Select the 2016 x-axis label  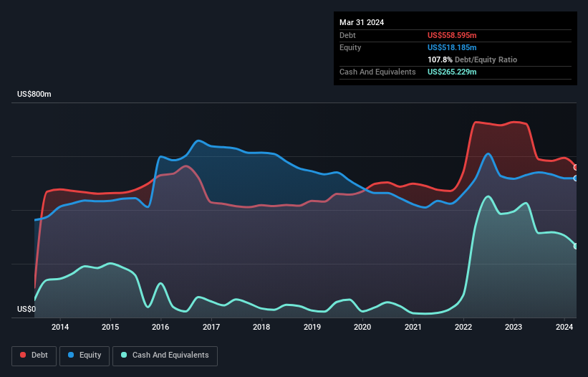tap(160, 327)
